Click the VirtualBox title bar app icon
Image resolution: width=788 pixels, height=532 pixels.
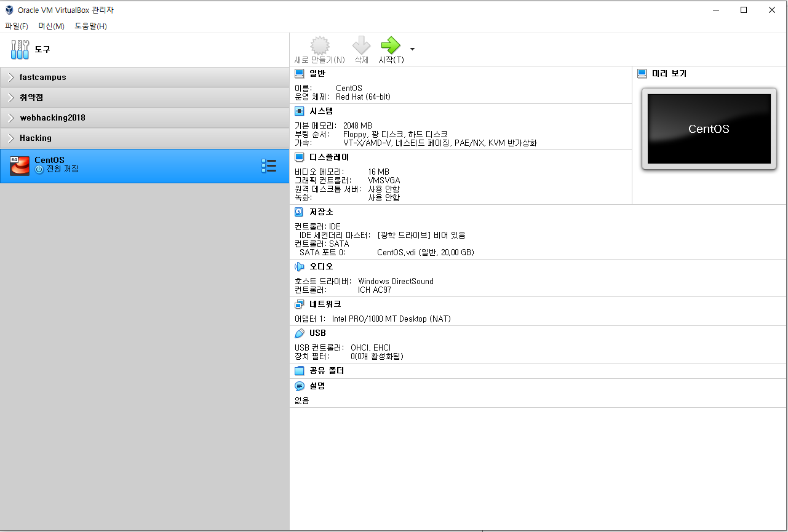[x=9, y=10]
